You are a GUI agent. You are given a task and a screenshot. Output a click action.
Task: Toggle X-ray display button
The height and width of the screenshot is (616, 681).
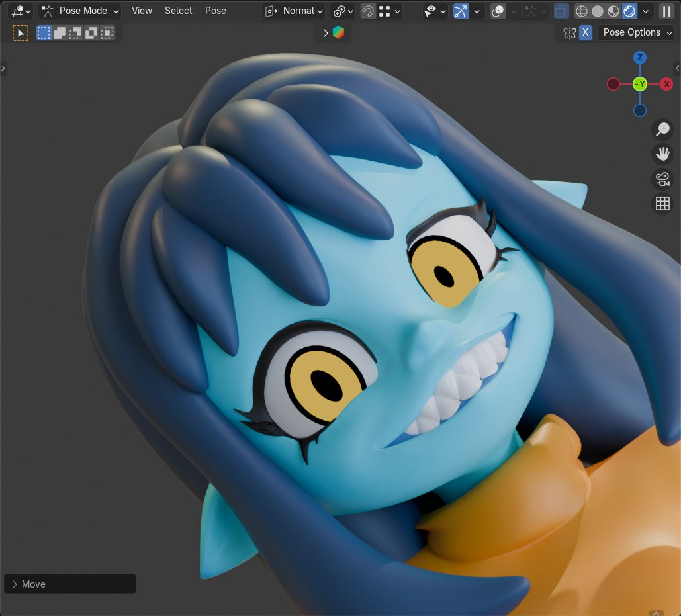coord(561,11)
